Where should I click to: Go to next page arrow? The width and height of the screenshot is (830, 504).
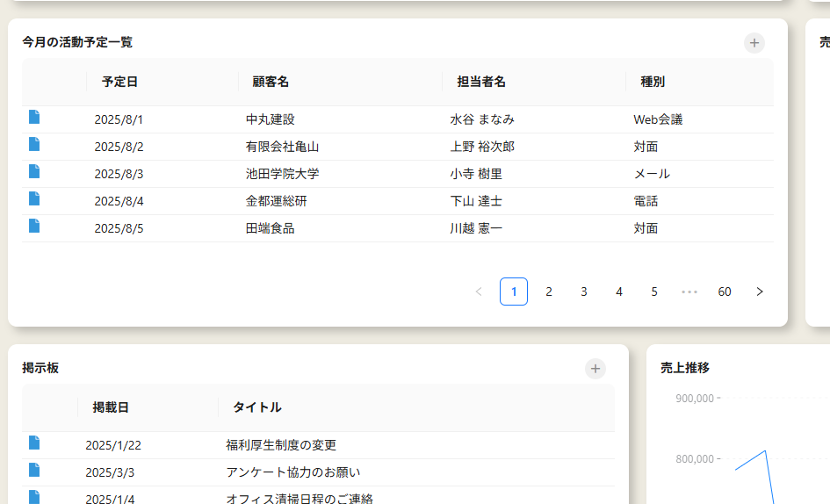pyautogui.click(x=760, y=292)
